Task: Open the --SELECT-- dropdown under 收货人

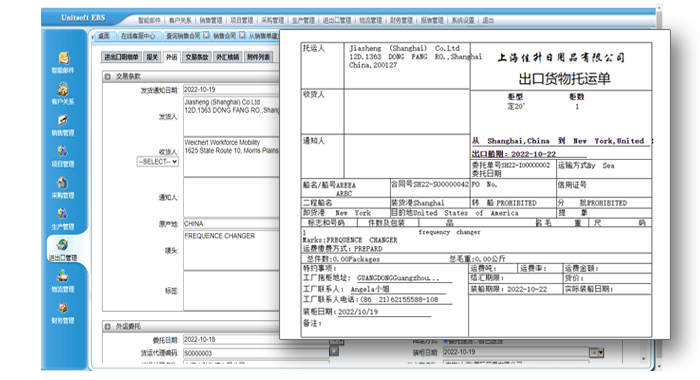Action: pos(158,162)
